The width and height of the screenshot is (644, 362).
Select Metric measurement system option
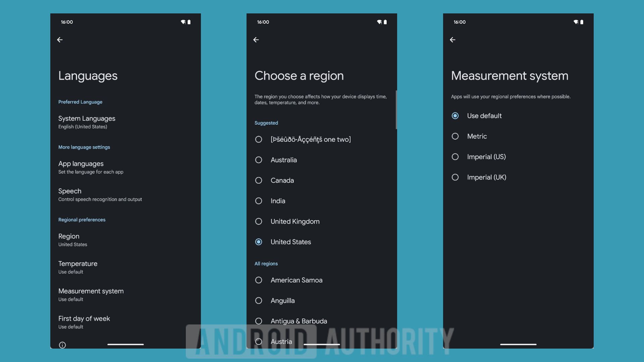click(455, 136)
